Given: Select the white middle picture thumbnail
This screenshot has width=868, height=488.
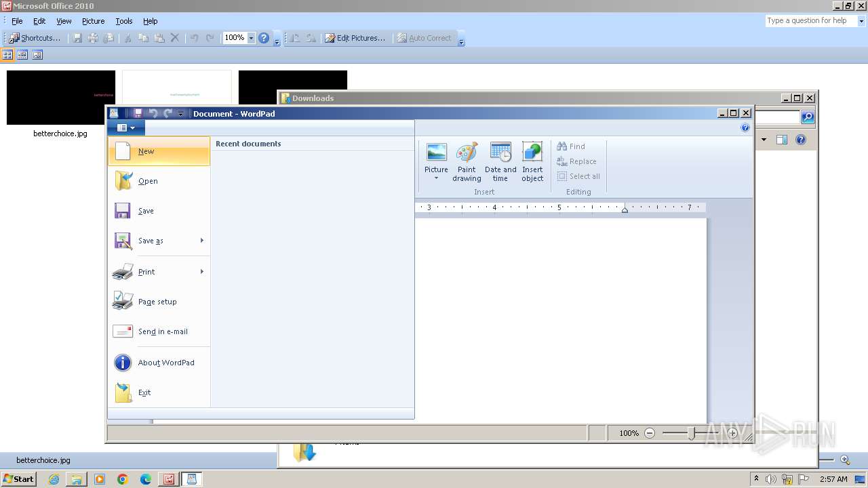Looking at the screenshot, I should click(x=177, y=87).
